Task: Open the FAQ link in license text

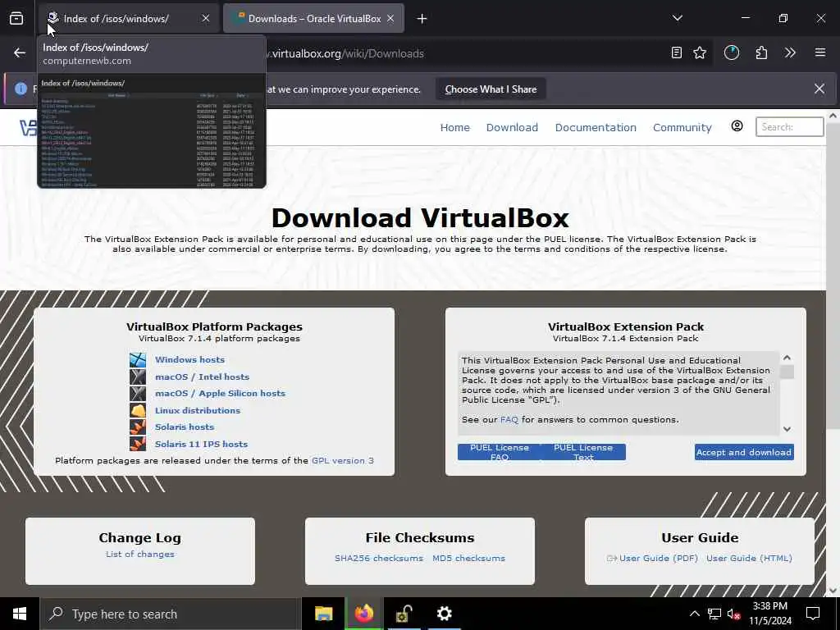Action: click(509, 419)
